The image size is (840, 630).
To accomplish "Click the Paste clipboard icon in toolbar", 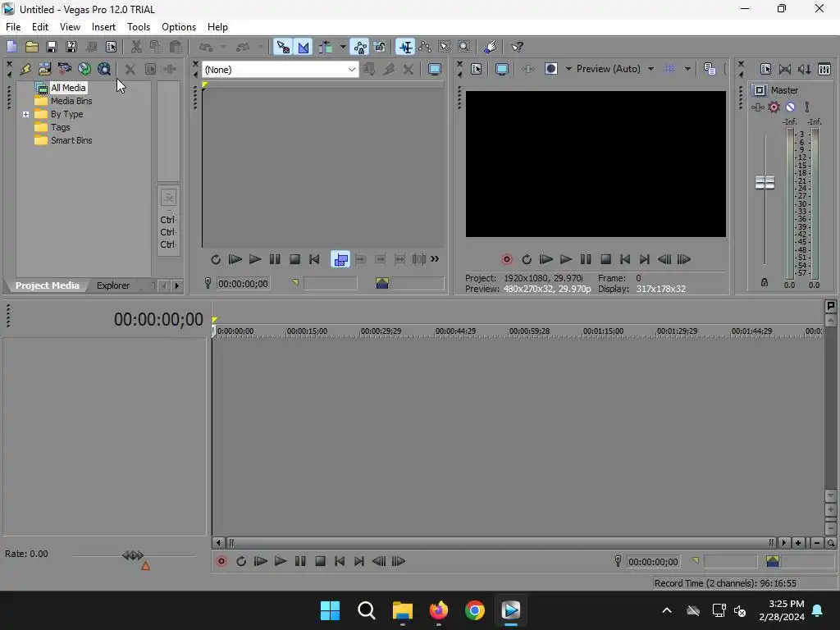I will [176, 47].
